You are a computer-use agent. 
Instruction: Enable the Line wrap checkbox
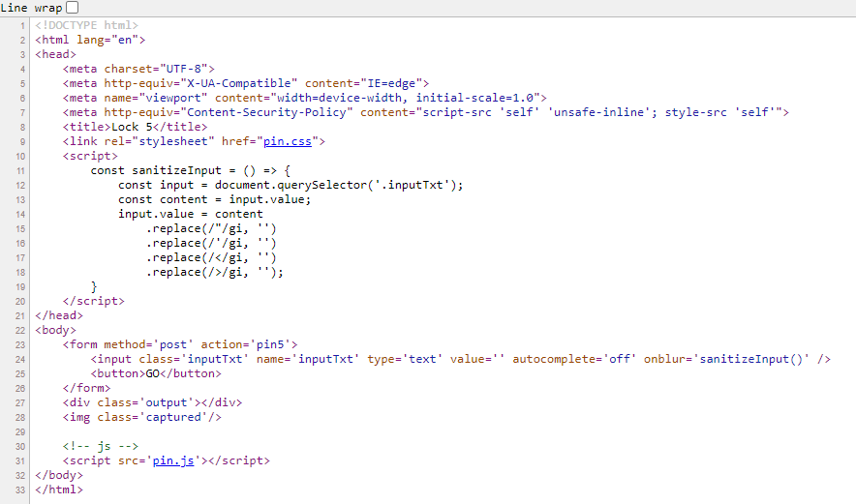[x=73, y=8]
